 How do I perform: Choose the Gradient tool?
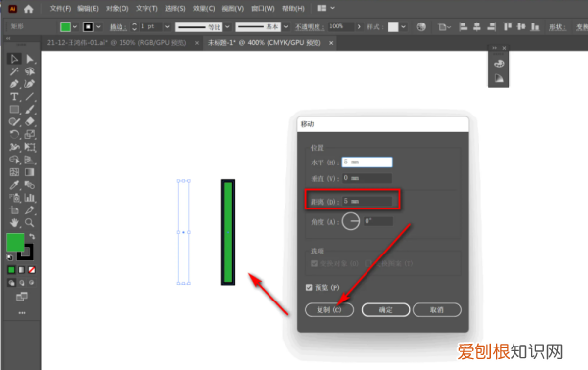click(x=30, y=172)
